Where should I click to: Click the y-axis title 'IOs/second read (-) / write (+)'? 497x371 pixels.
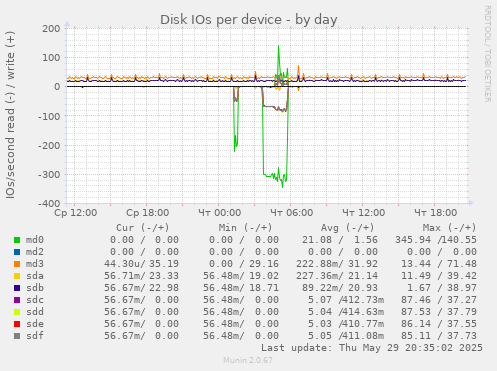click(x=10, y=115)
